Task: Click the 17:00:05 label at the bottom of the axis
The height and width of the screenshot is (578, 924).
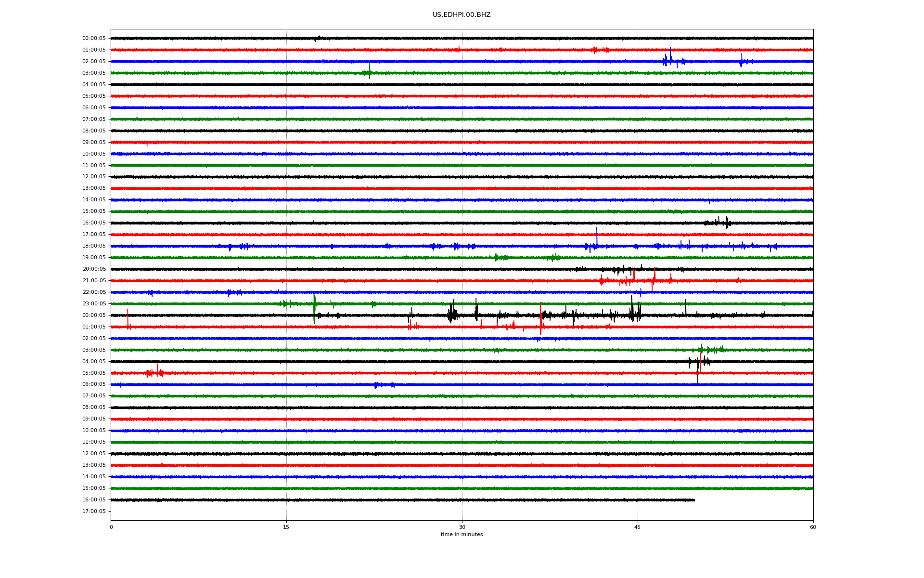Action: pyautogui.click(x=94, y=512)
